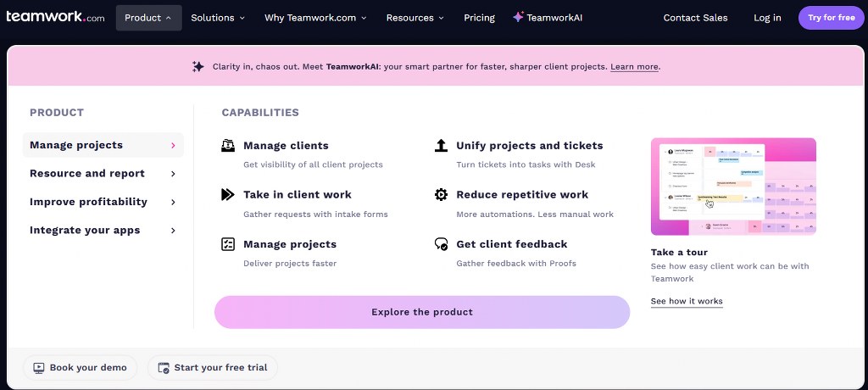
Task: Click the Try for free button
Action: click(831, 18)
